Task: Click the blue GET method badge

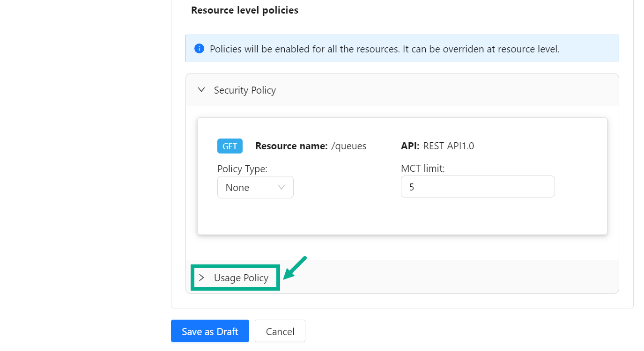Action: (229, 146)
